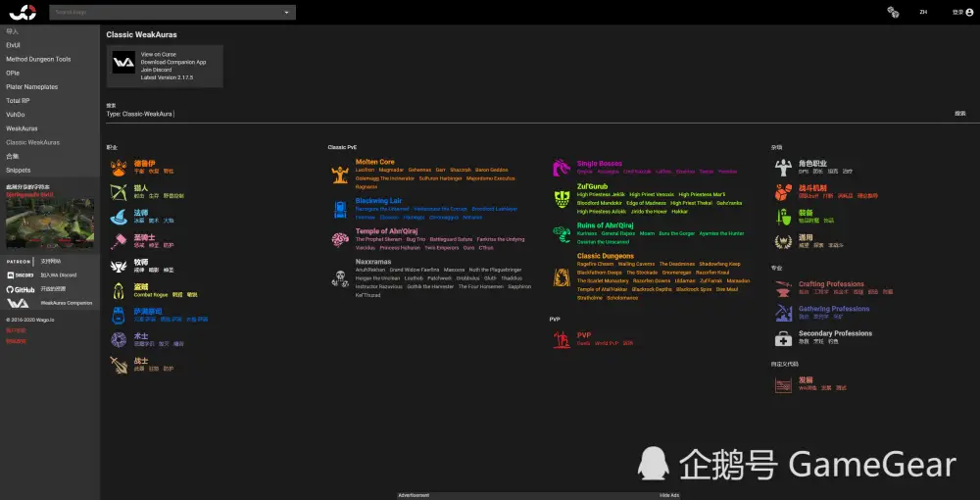Click the laurel wreath general icon
The height and width of the screenshot is (500, 980).
783,241
